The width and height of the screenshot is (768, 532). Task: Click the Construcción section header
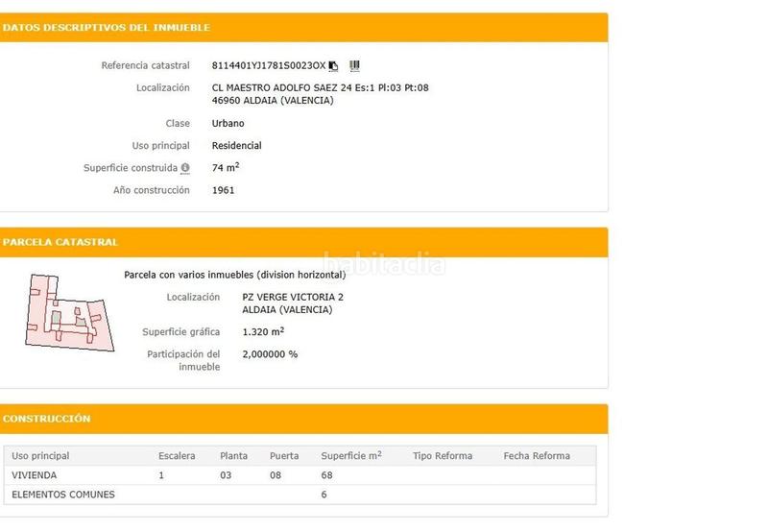(47, 419)
